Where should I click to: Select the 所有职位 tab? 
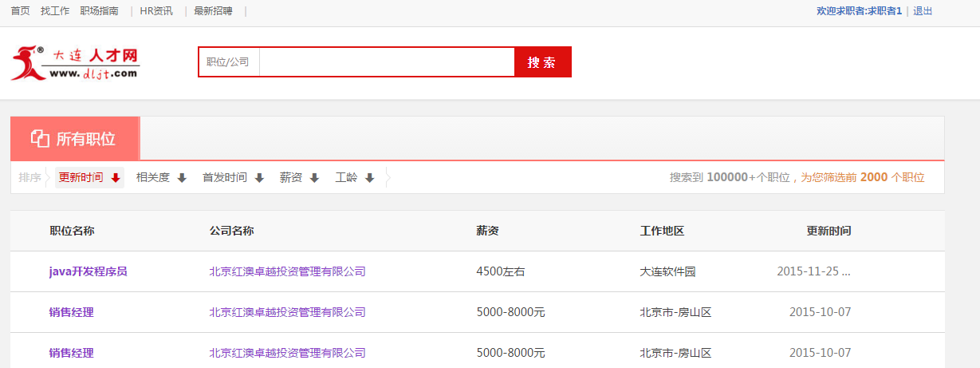[x=75, y=138]
